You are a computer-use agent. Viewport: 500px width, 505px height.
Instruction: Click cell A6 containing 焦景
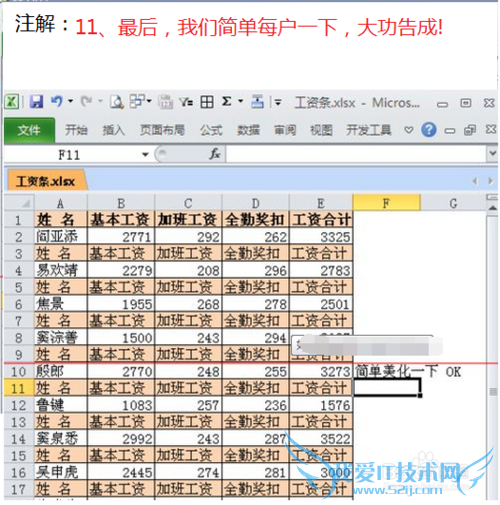click(x=61, y=304)
